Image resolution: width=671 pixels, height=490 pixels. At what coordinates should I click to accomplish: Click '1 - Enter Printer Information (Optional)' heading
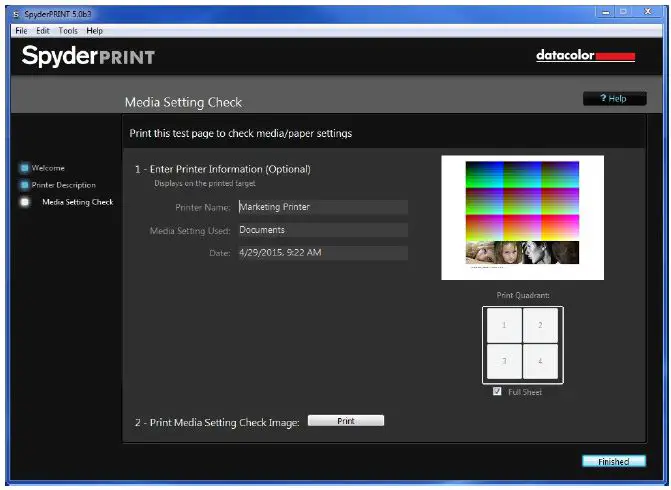point(223,169)
